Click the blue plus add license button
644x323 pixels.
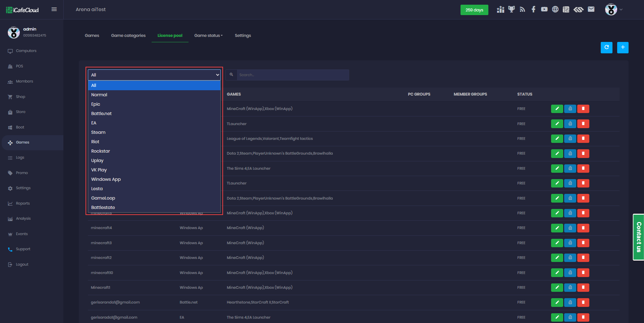pyautogui.click(x=623, y=48)
